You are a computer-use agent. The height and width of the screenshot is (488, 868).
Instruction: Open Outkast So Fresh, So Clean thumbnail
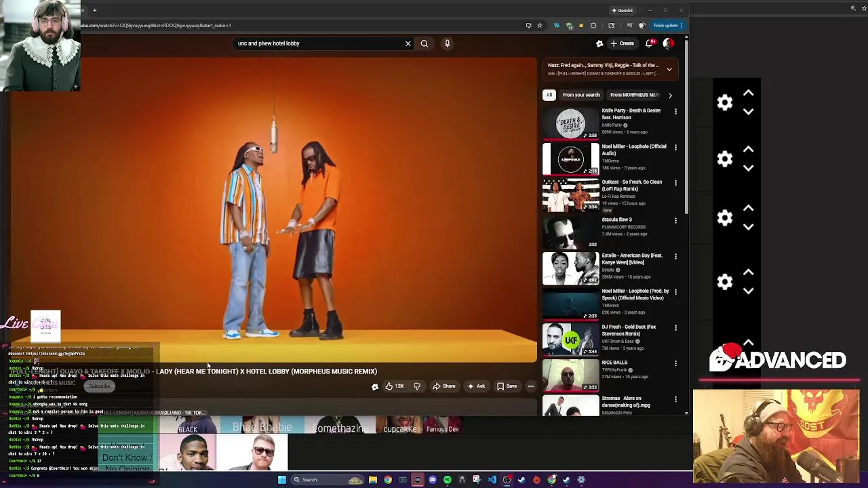coord(570,195)
